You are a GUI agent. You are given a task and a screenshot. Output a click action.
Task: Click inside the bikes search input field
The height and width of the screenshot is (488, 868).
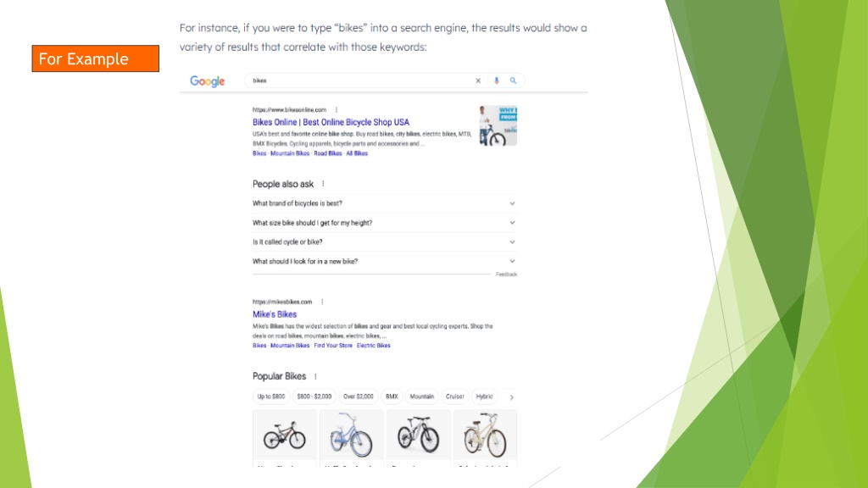(x=359, y=80)
